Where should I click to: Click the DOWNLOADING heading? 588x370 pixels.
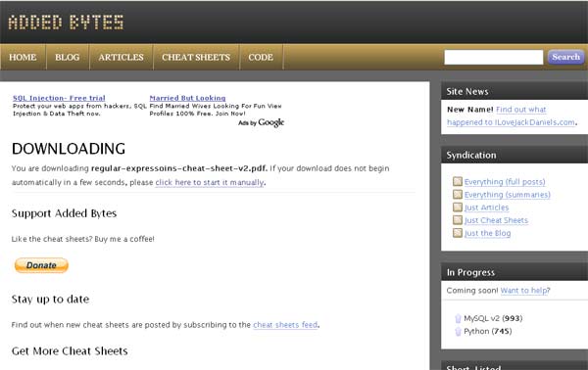click(x=69, y=149)
